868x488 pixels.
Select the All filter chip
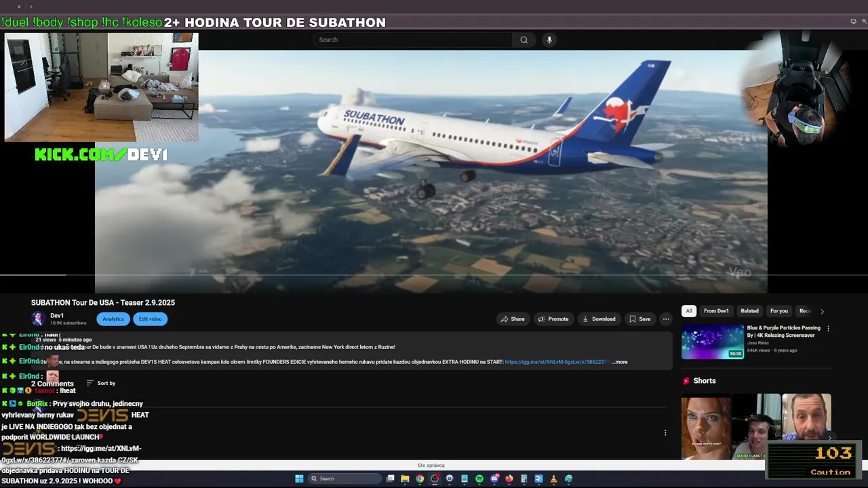tap(689, 311)
